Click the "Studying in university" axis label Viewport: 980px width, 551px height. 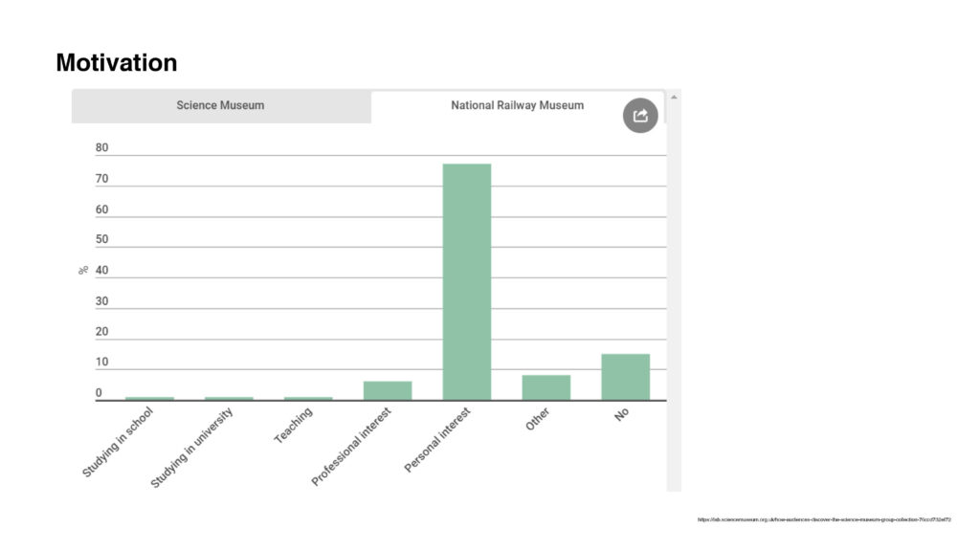pos(191,448)
